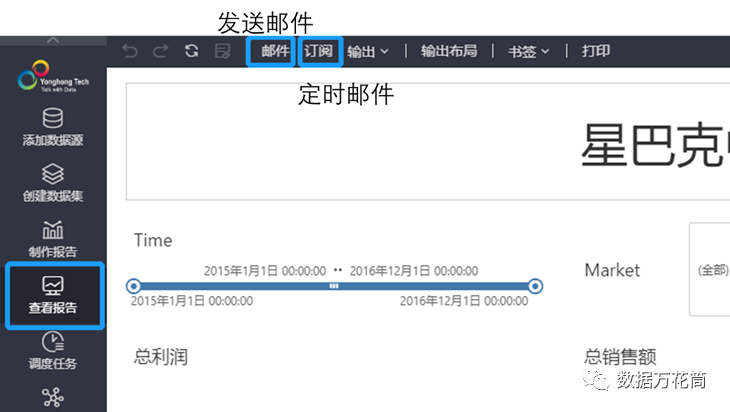Click the Time filter label
Image resolution: width=730 pixels, height=412 pixels.
pyautogui.click(x=153, y=240)
